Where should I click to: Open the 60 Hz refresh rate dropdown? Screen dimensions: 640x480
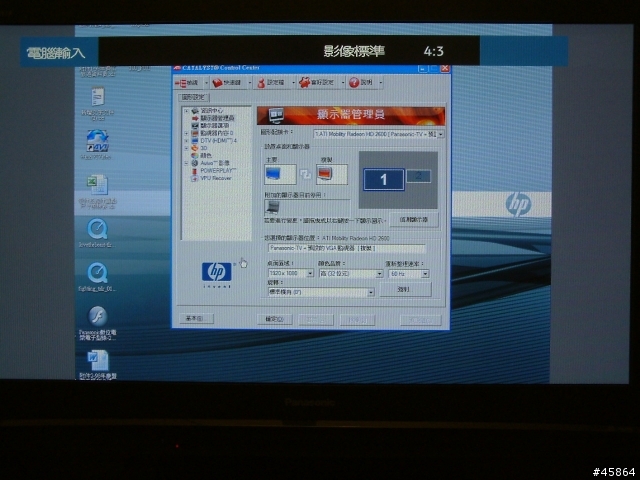(409, 274)
